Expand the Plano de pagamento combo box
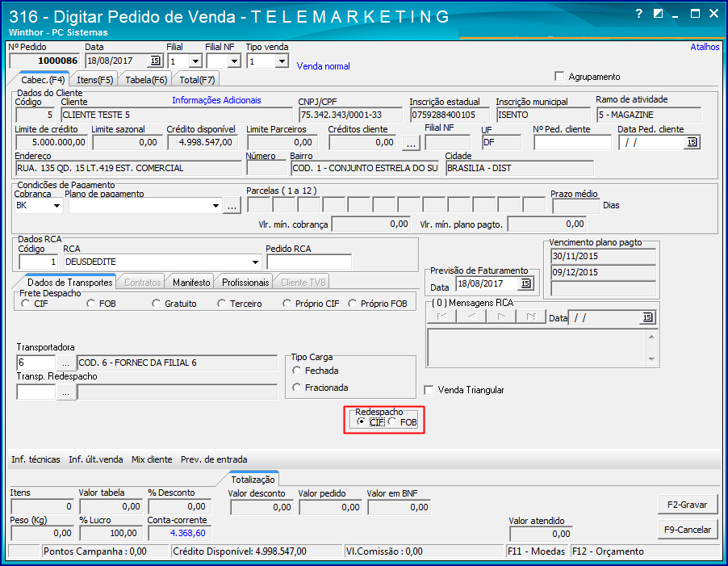Screen dimensions: 728x566 tap(215, 205)
